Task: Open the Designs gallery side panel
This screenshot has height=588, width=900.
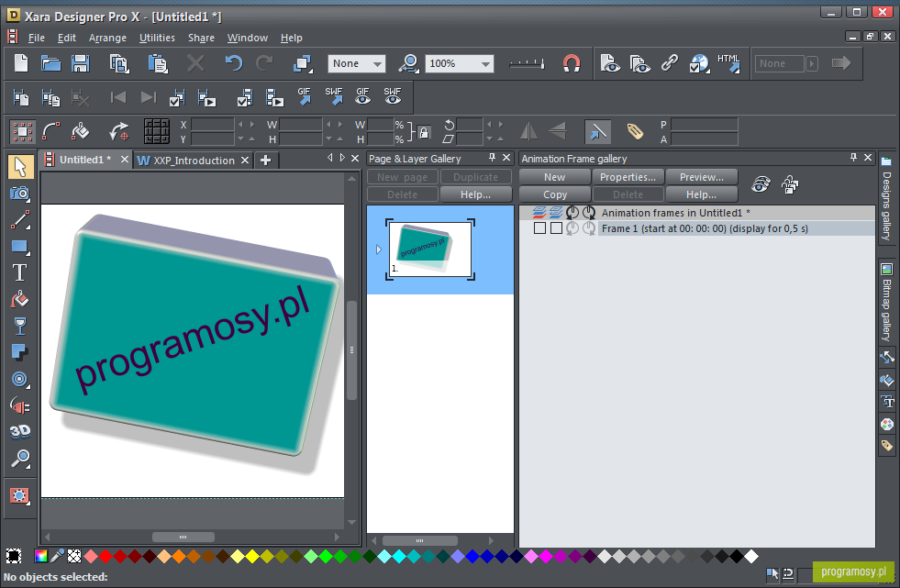Action: [887, 198]
